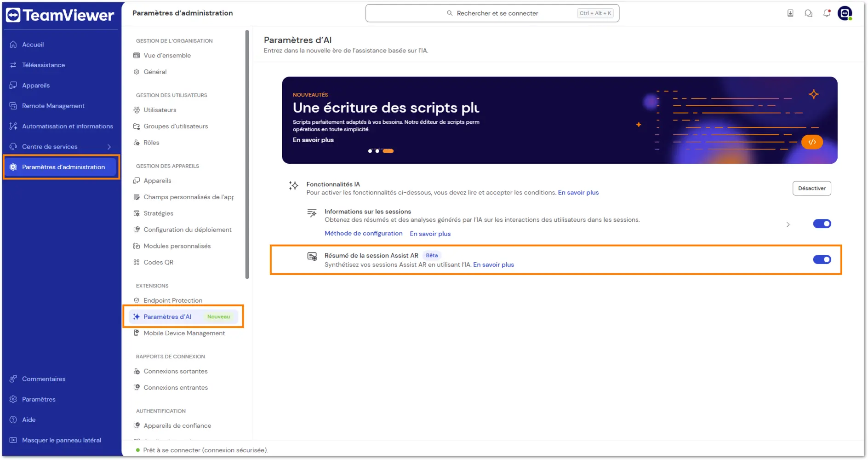The image size is (868, 460).
Task: Click the Stratégies icon
Action: [x=137, y=213]
